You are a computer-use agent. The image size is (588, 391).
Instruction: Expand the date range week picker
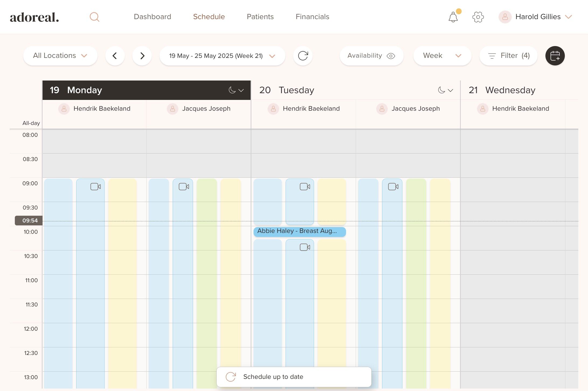(222, 56)
